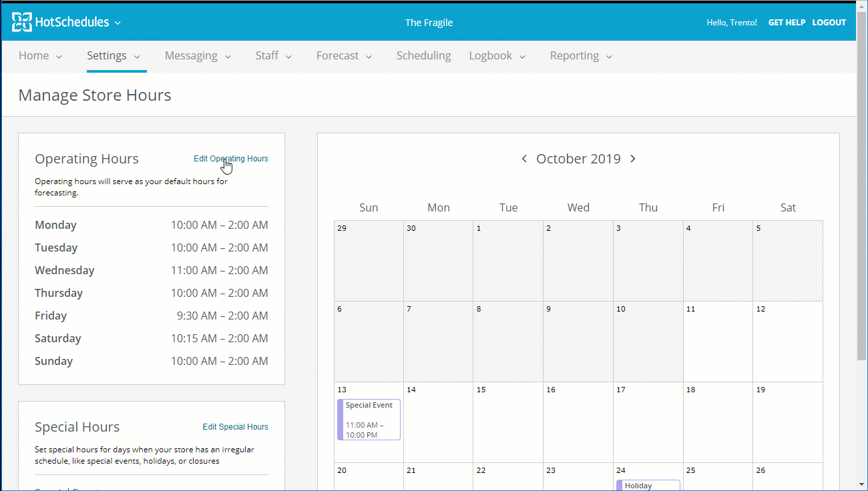
Task: Open the Special Event on October 13
Action: [369, 418]
